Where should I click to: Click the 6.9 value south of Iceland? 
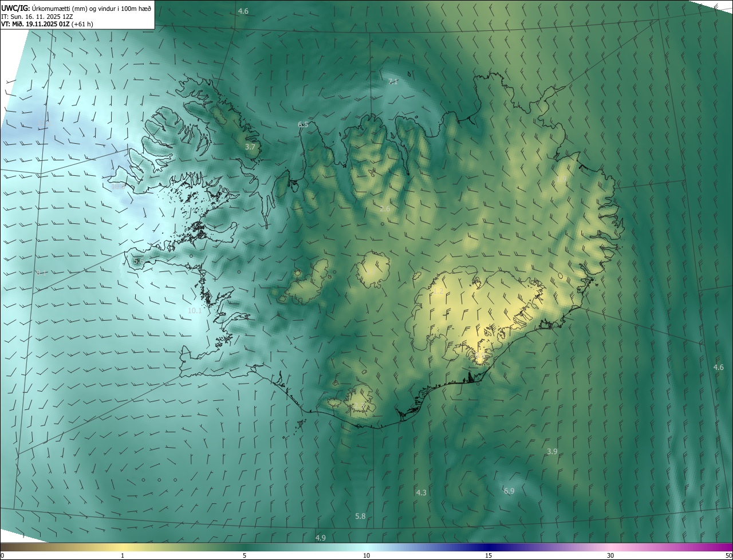(509, 491)
